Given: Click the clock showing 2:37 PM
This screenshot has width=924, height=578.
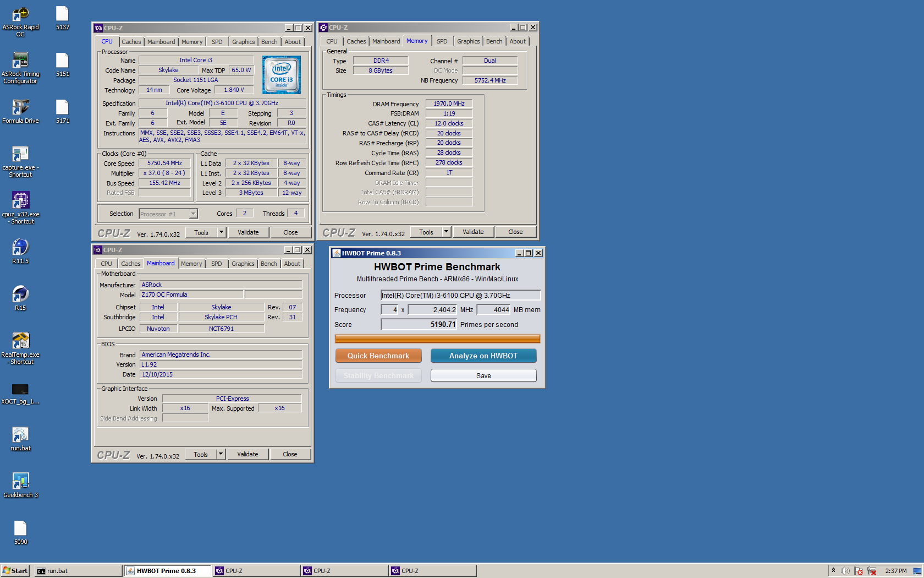Looking at the screenshot, I should click(896, 571).
